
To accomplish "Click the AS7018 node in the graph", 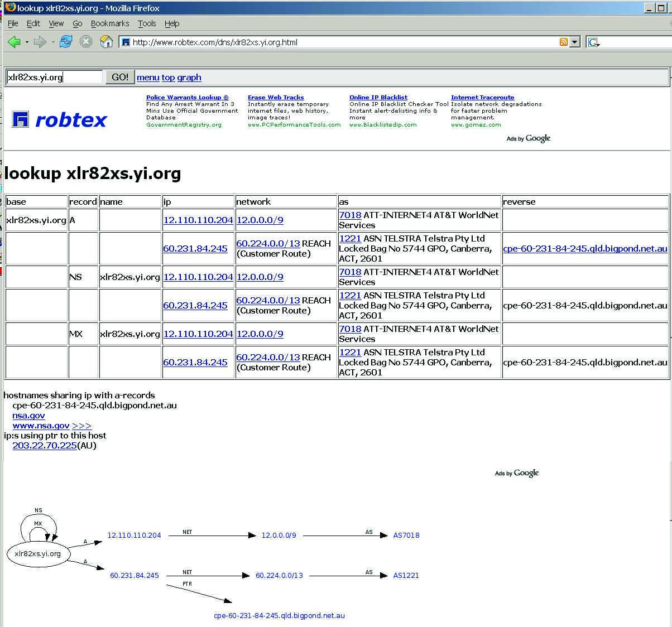I will click(x=406, y=536).
